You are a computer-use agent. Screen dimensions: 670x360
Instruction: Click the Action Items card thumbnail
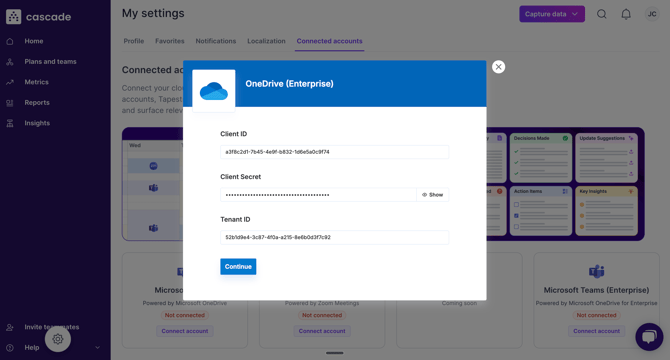(541, 211)
